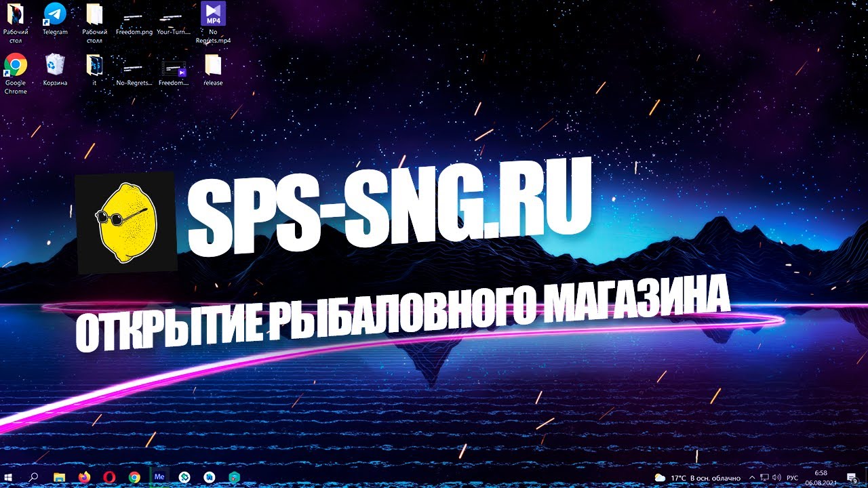Viewport: 868px width, 488px height.
Task: Open the Рабочий столл folder on desktop
Action: pos(95,22)
